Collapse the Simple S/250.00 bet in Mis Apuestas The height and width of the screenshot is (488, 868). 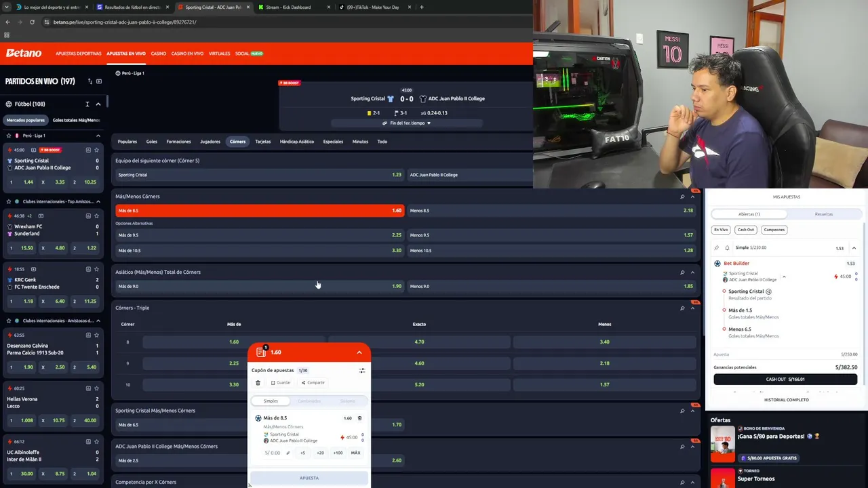(x=854, y=248)
